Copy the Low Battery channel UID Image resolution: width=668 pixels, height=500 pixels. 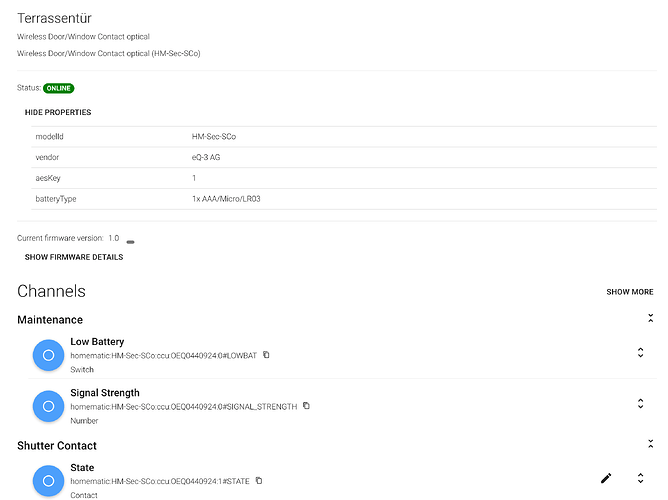tap(266, 355)
